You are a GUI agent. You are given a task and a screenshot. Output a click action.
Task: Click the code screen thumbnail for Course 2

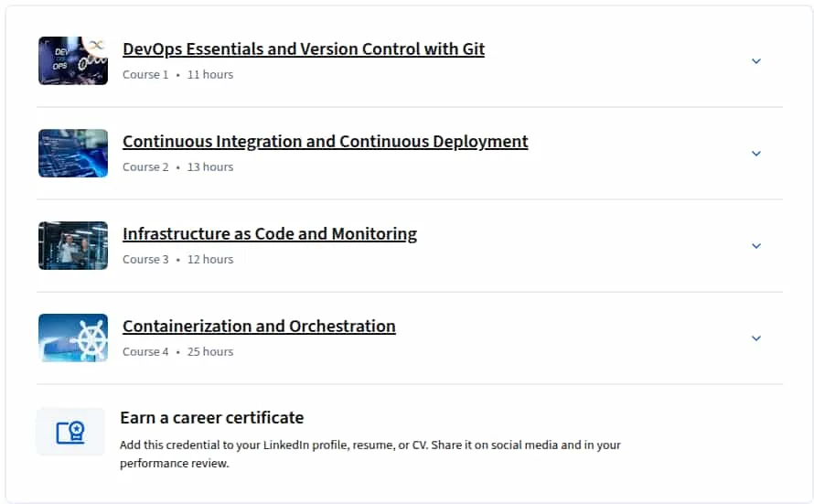click(73, 153)
